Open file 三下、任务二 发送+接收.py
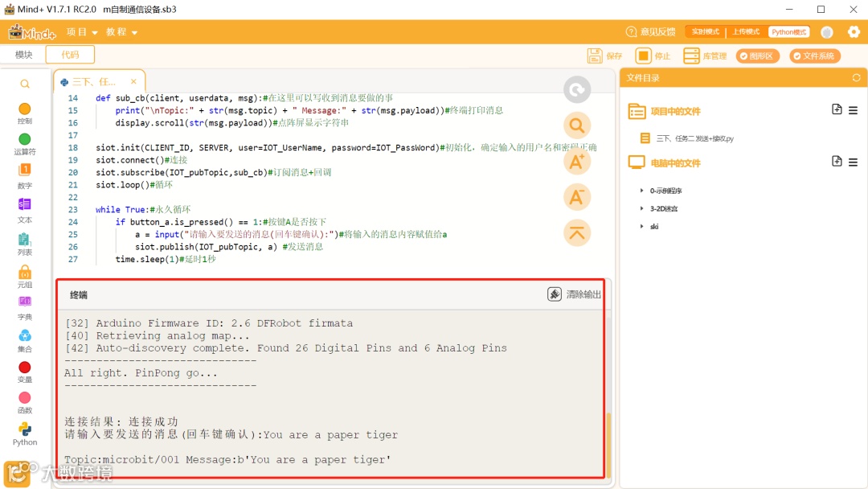The height and width of the screenshot is (489, 868). 687,138
